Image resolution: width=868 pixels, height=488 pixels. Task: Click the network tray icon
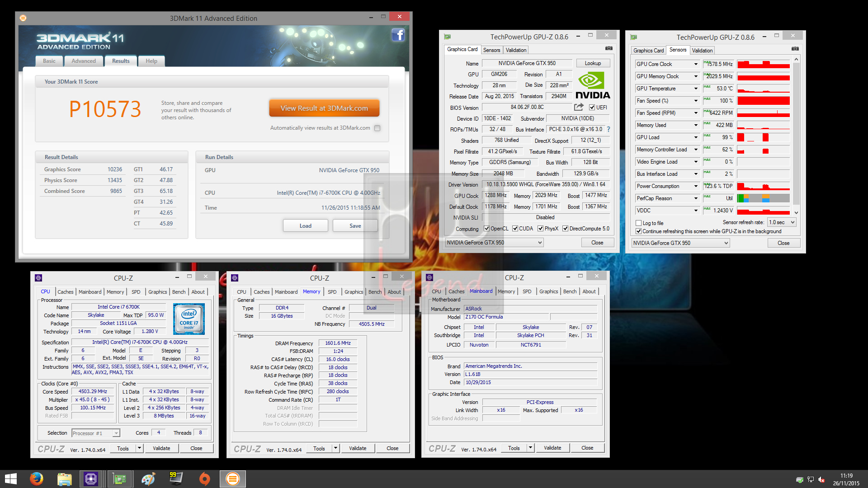811,480
